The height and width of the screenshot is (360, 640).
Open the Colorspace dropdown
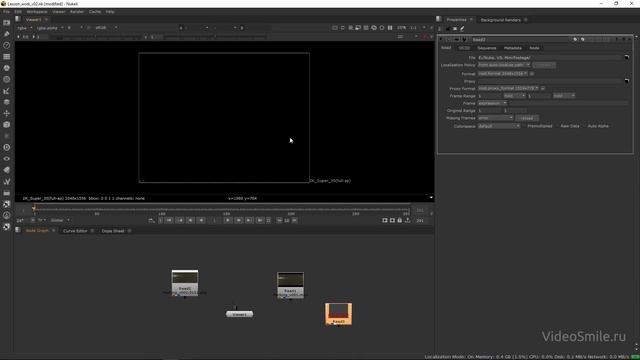499,126
